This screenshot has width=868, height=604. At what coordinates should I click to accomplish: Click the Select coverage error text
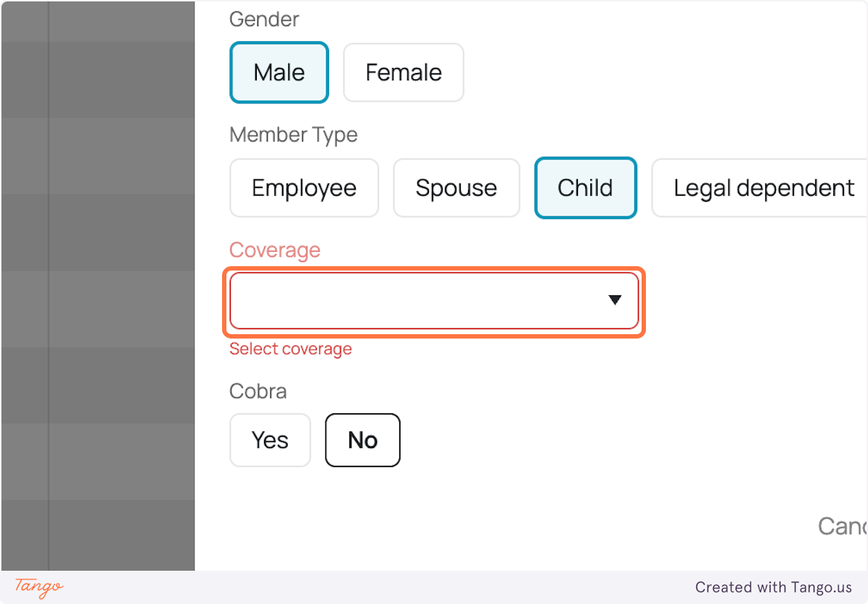point(290,349)
